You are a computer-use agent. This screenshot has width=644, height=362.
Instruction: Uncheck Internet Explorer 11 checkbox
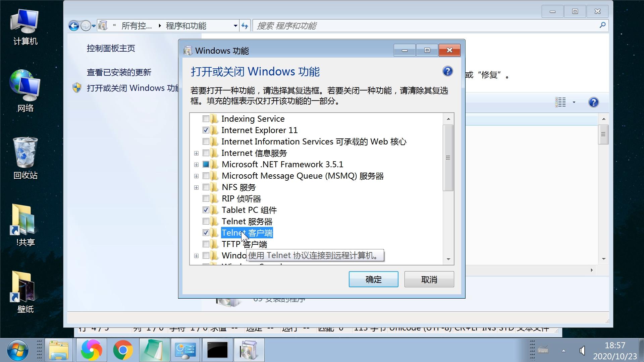coord(206,130)
